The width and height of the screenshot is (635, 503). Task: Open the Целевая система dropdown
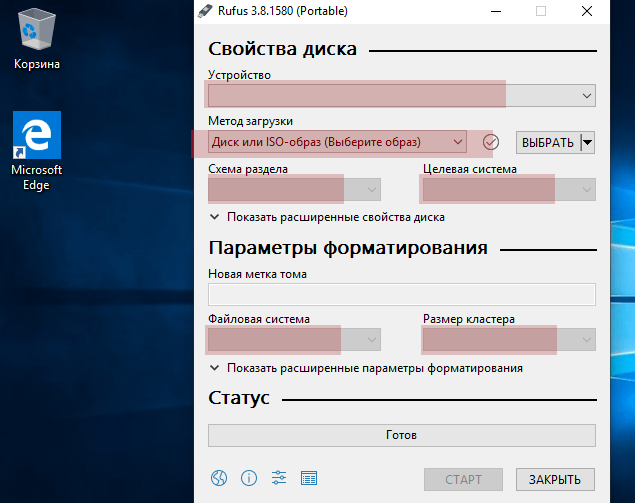pyautogui.click(x=509, y=190)
